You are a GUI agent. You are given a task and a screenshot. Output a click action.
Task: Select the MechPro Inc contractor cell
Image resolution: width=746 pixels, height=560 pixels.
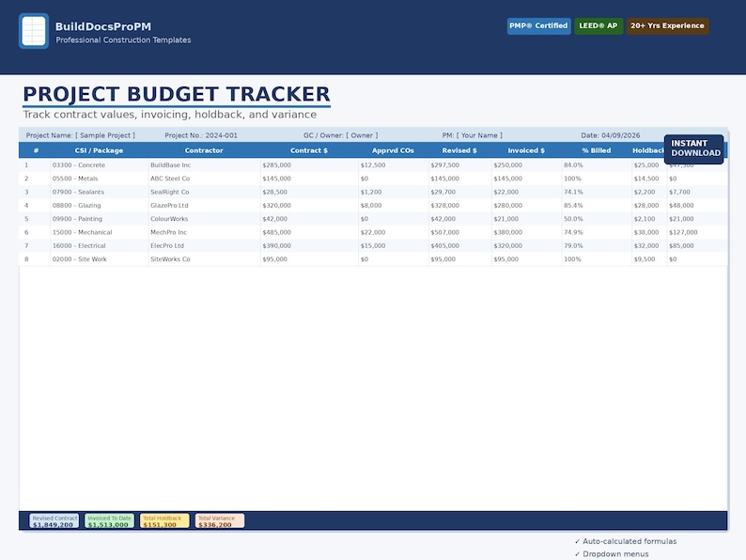point(204,232)
